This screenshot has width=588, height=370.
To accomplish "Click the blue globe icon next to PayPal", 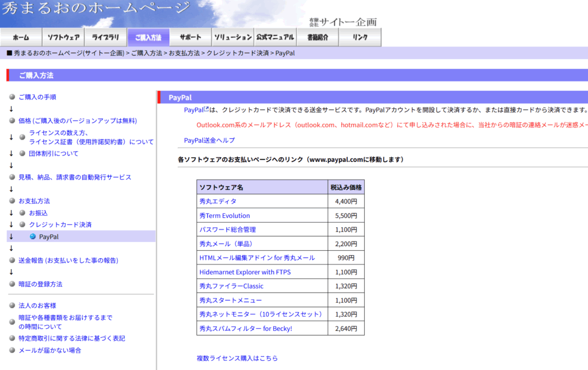I will [x=33, y=236].
